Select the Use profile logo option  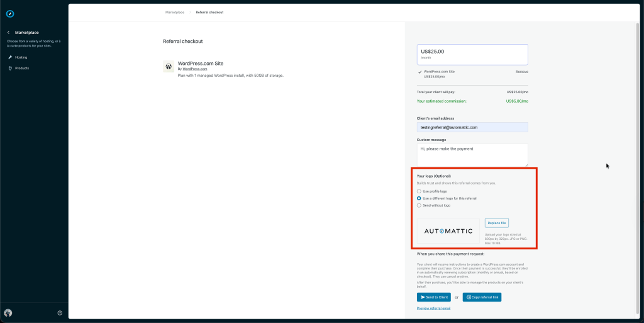coord(419,191)
